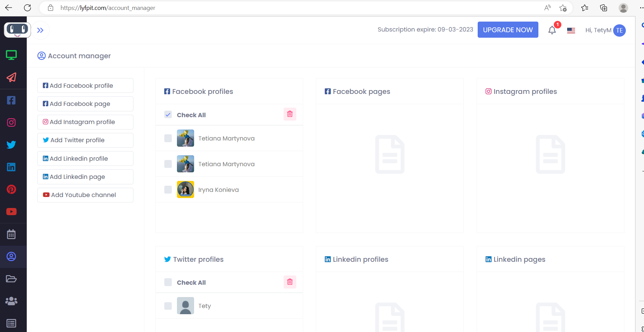The height and width of the screenshot is (332, 644).
Task: Toggle Check All for Facebook profiles
Action: pyautogui.click(x=168, y=115)
